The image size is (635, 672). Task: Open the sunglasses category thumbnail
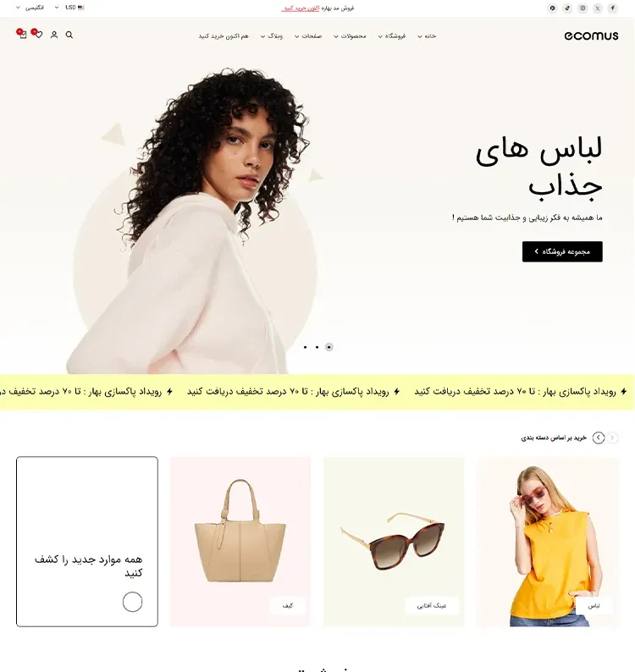click(394, 542)
